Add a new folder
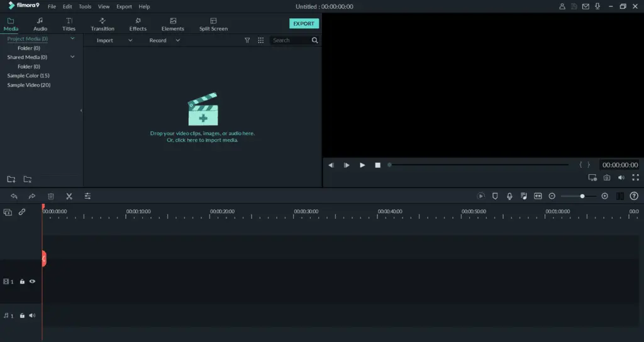The height and width of the screenshot is (342, 644). [x=11, y=179]
